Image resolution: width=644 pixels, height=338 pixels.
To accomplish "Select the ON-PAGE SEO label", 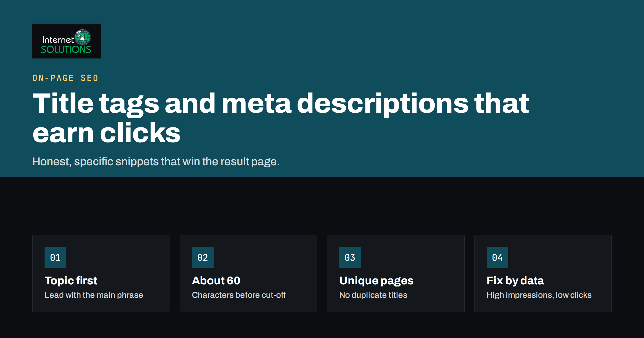I will coord(65,78).
